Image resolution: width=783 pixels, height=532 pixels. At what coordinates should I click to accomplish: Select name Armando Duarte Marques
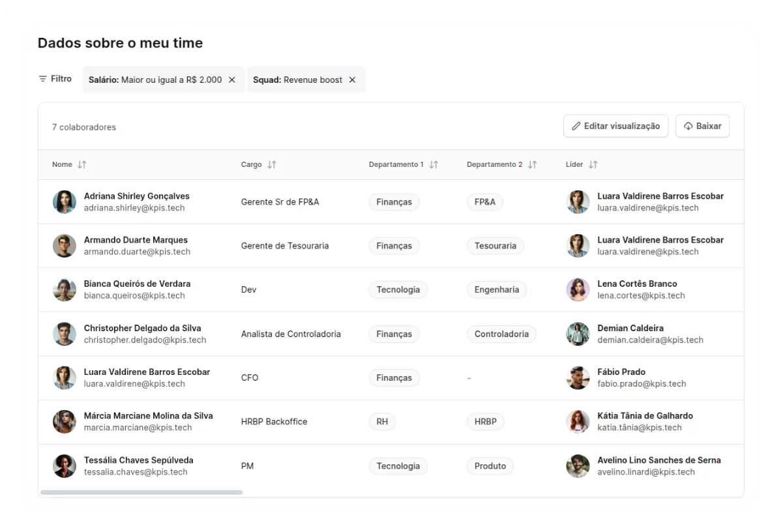136,240
